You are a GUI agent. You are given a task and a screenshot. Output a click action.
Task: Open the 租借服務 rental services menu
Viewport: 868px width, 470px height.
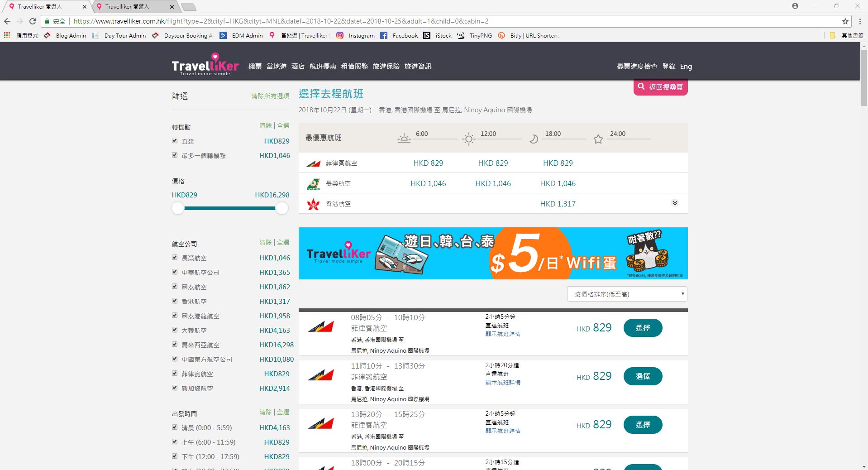point(354,67)
